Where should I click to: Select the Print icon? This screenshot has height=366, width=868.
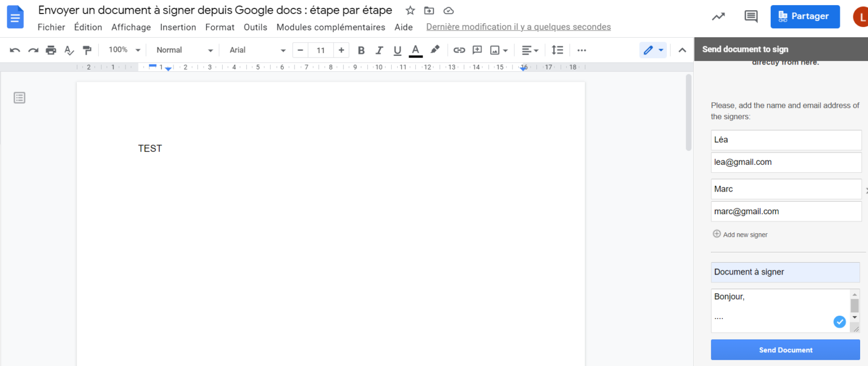(x=51, y=50)
